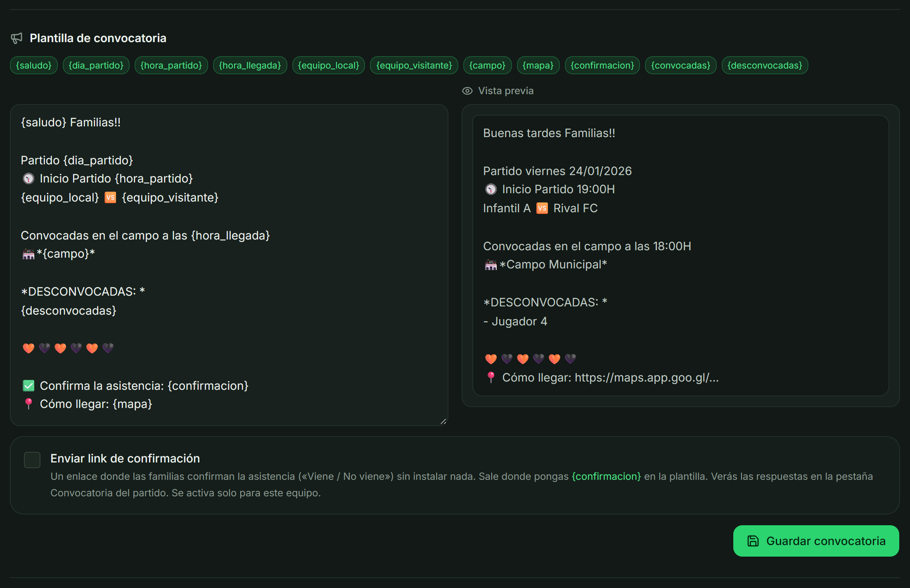Click 'Partido viernes 24/01/2026' in preview
The width and height of the screenshot is (910, 588).
(x=557, y=171)
